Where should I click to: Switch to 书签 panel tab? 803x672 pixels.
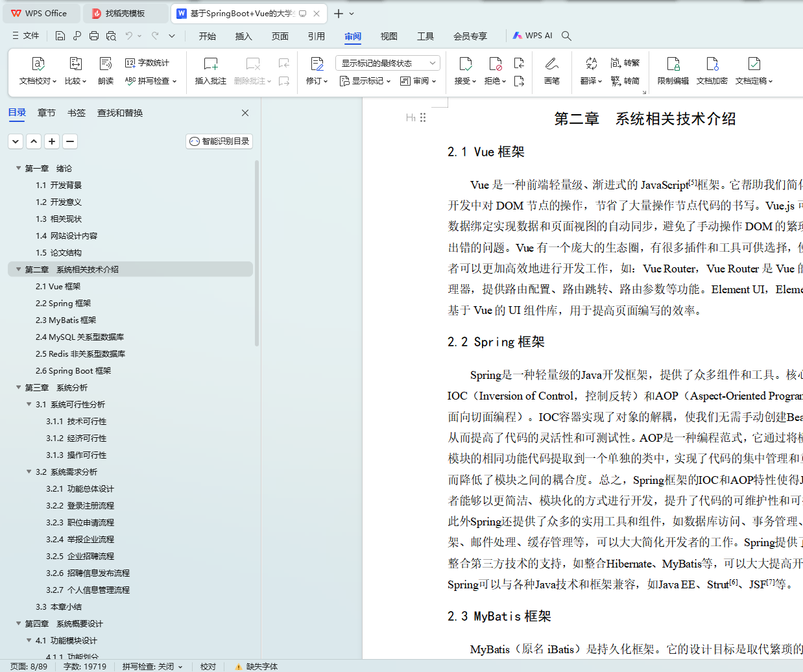pos(77,113)
